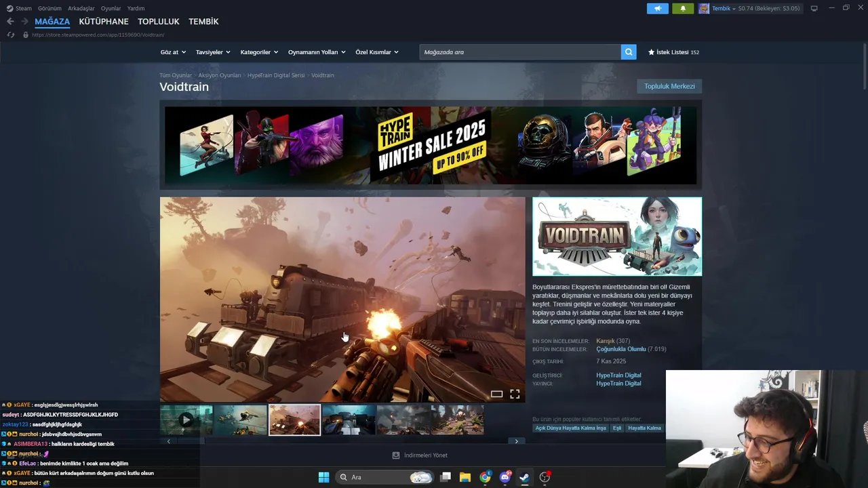Go forward with the right arrow
868x488 pixels.
click(x=24, y=22)
